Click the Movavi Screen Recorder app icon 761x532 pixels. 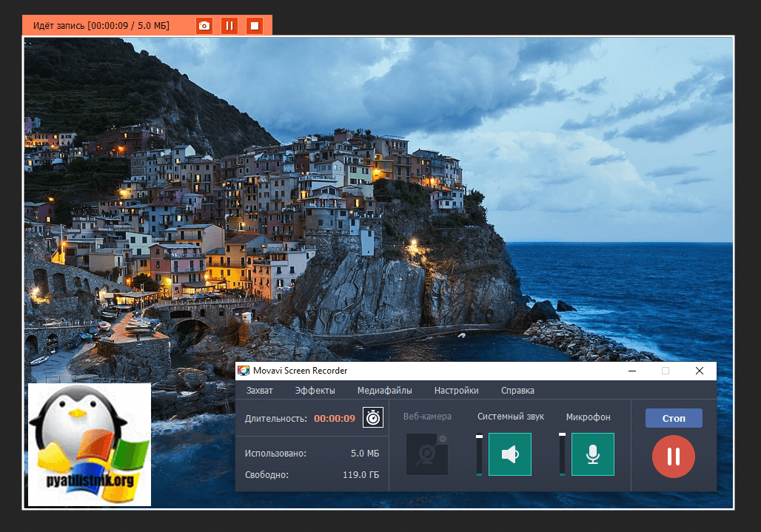pyautogui.click(x=244, y=371)
